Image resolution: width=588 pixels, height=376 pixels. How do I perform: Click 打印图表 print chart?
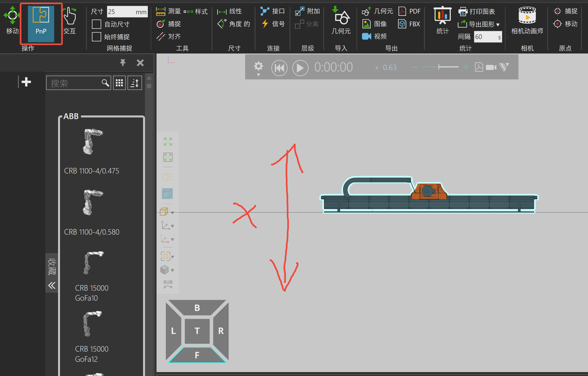(x=476, y=11)
